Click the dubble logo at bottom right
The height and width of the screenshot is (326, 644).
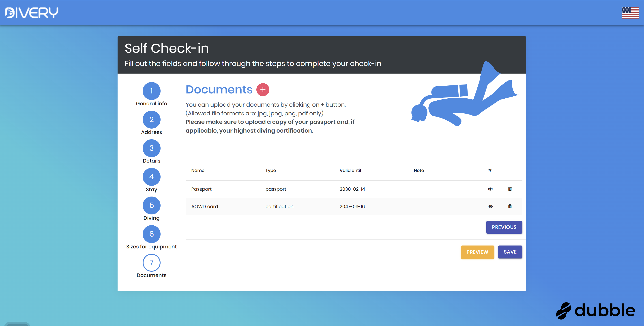click(x=595, y=311)
